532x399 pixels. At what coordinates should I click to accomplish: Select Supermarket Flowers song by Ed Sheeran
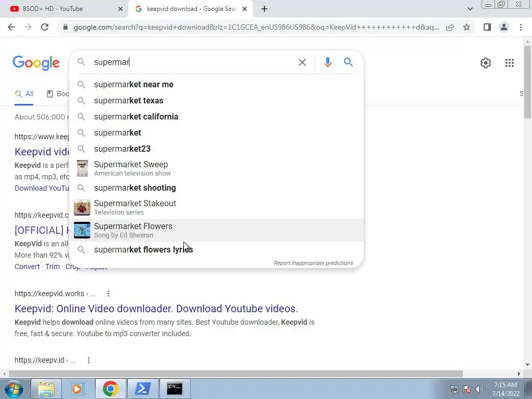[217, 230]
